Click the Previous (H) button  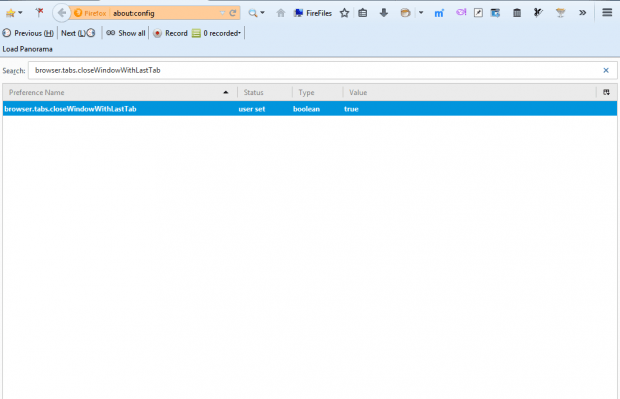[x=28, y=33]
